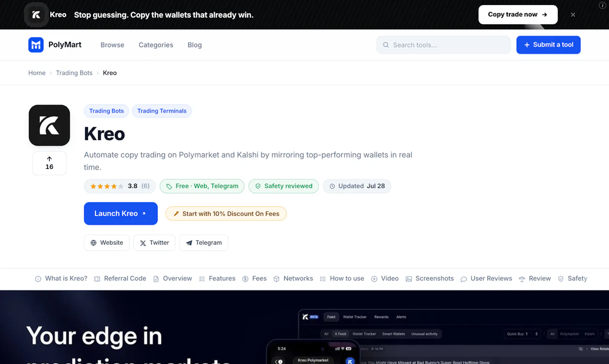Jump to What is Kreo? section
The image size is (609, 364).
(x=61, y=279)
